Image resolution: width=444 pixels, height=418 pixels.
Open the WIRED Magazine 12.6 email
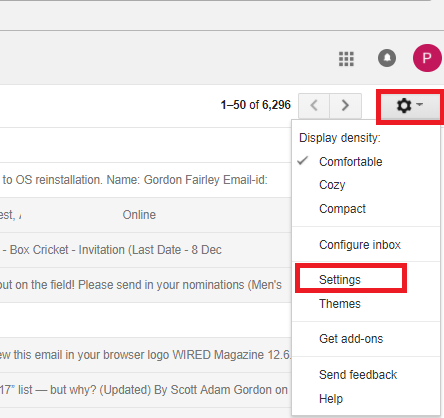(146, 355)
